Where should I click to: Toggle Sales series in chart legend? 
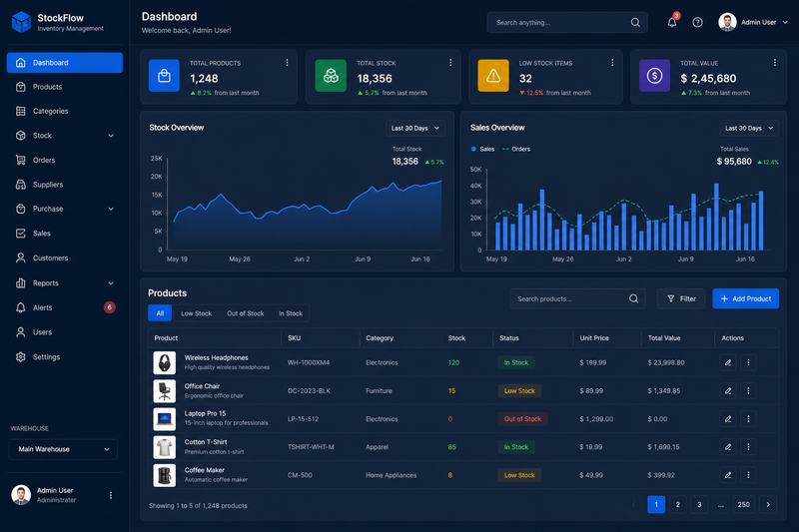point(482,149)
